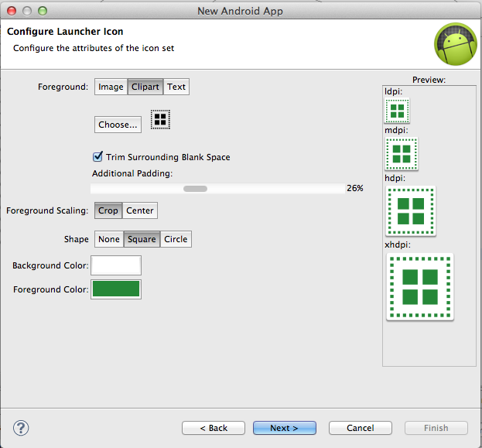Select the xhdpi preview icon
Screen dimensions: 482x448
(x=420, y=287)
